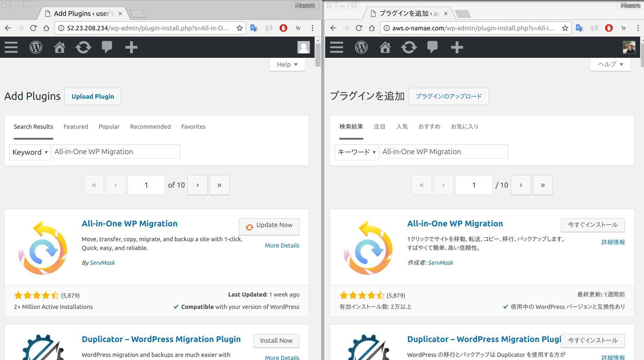Open Chrome menu dots in left browser
The width and height of the screenshot is (644, 360).
312,28
